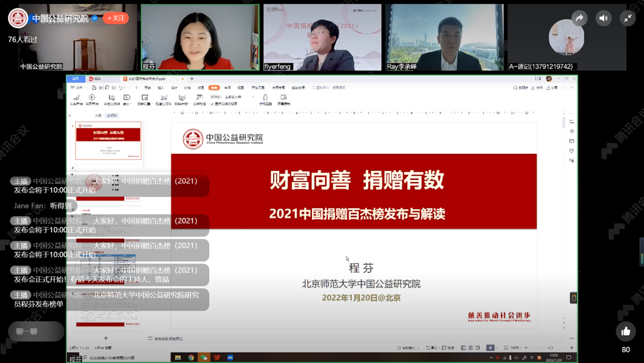
Task: Open animation star icon in right sidebar
Action: point(571,131)
